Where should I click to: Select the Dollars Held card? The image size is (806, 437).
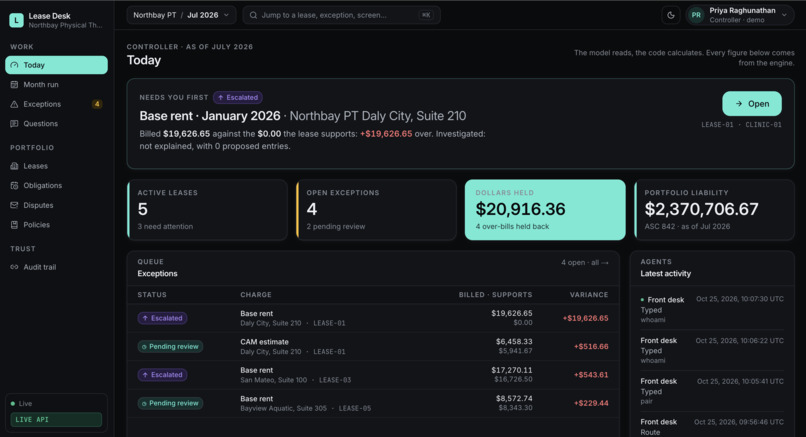[545, 210]
